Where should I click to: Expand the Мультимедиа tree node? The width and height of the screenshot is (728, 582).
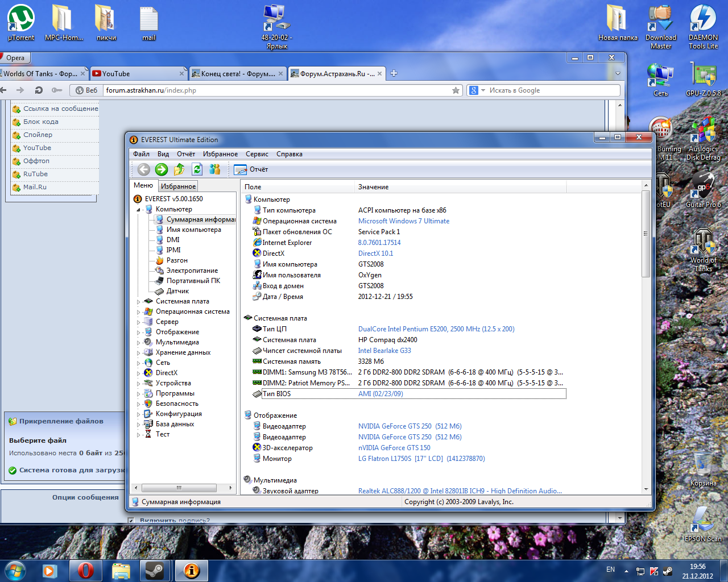pos(138,343)
